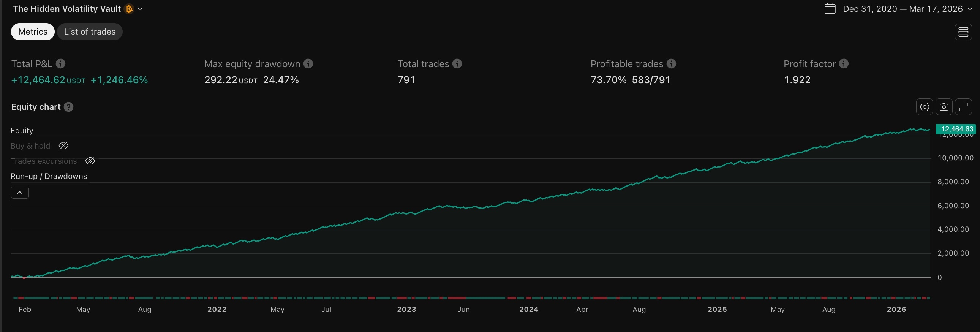Show info for Profit factor

pos(843,63)
